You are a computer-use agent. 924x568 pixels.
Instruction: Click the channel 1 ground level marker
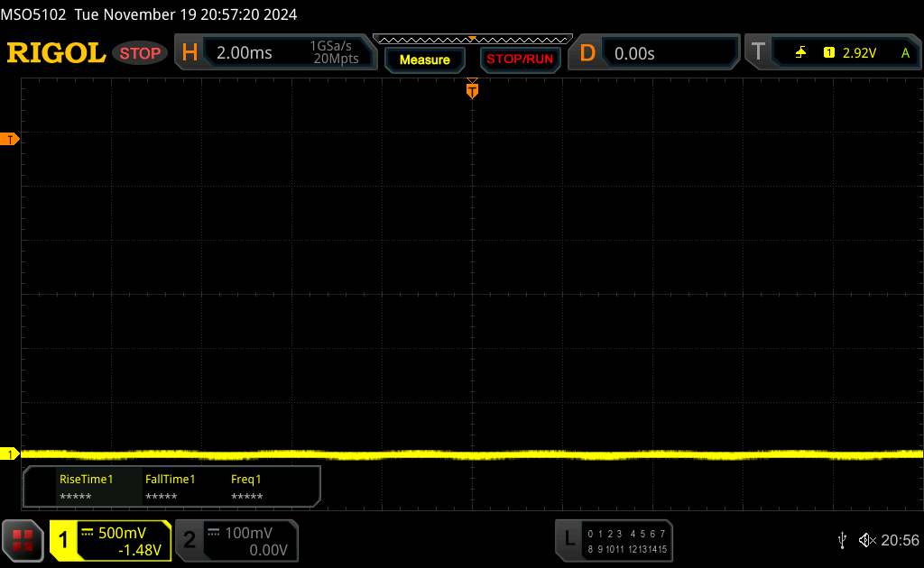10,453
